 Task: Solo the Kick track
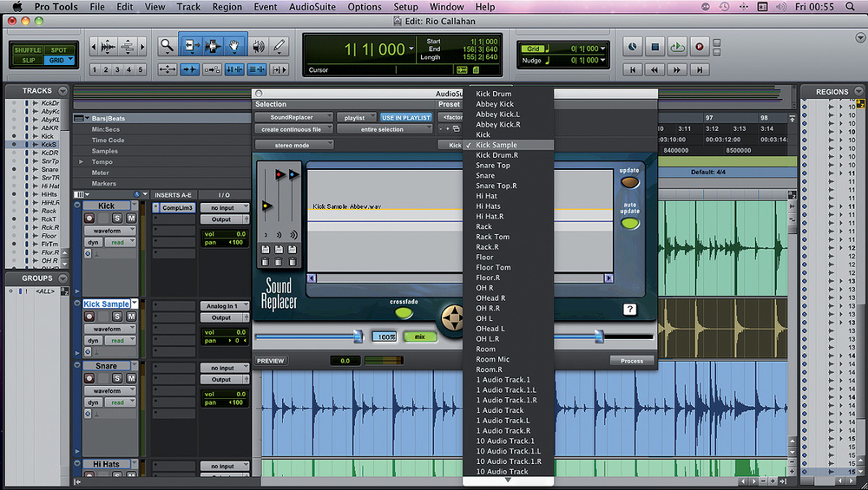[x=117, y=218]
